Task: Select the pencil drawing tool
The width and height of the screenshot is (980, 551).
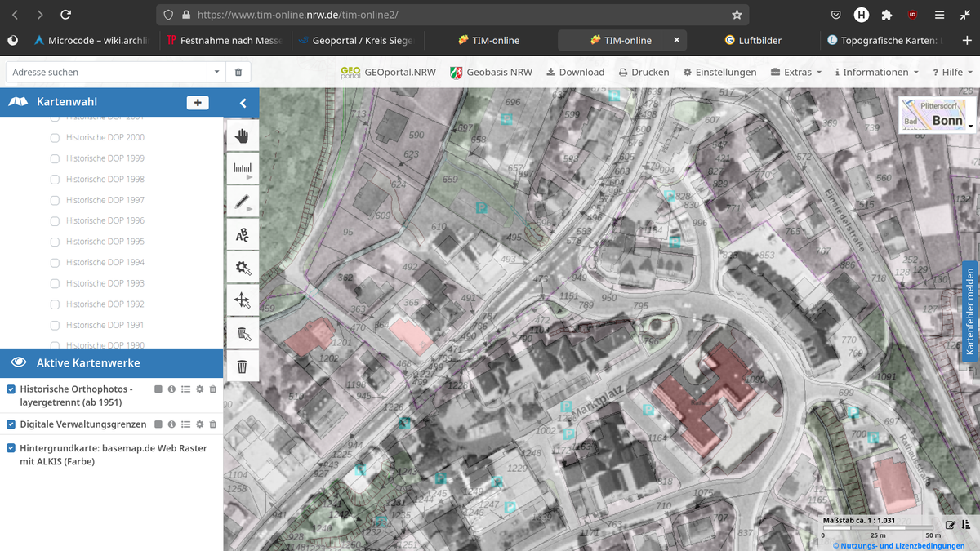Action: pyautogui.click(x=242, y=202)
